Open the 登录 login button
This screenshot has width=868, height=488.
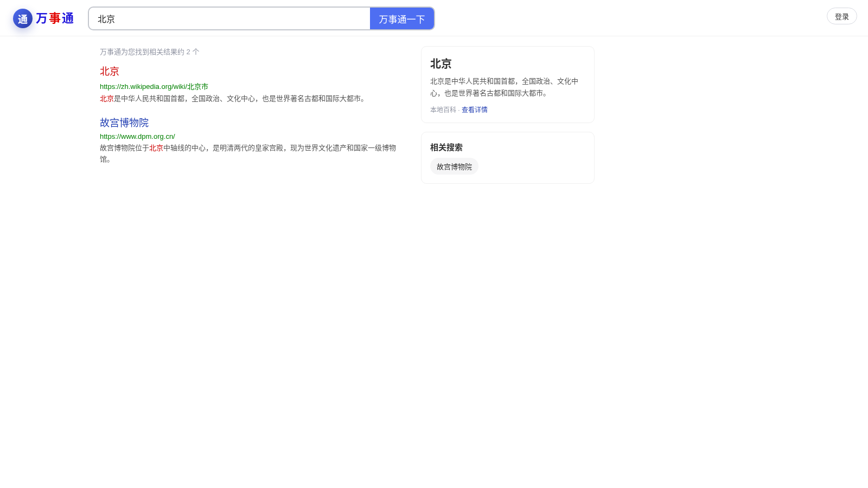(842, 16)
